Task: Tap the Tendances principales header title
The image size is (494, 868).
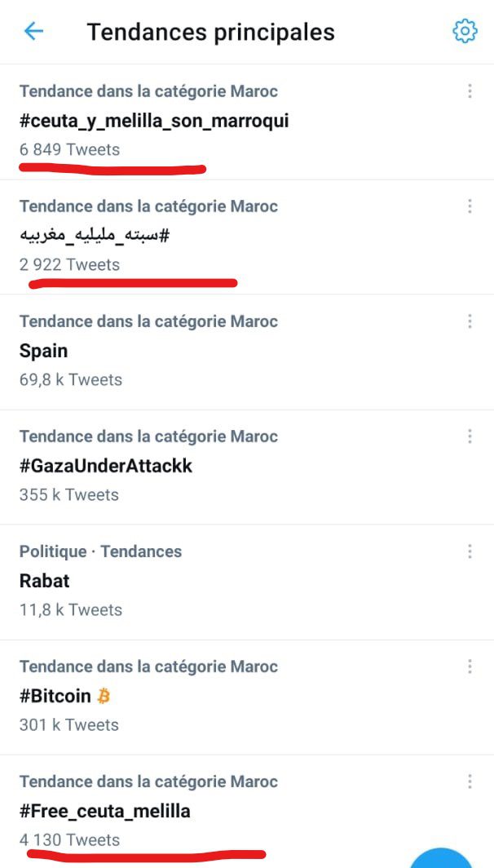Action: [210, 32]
